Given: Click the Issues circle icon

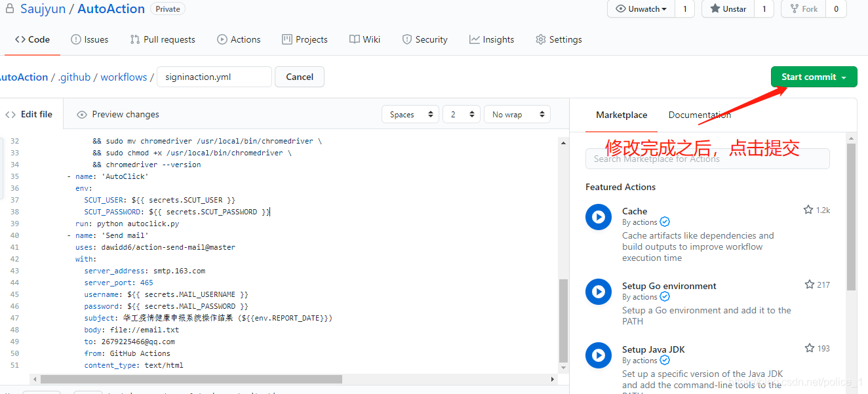Looking at the screenshot, I should tap(76, 39).
